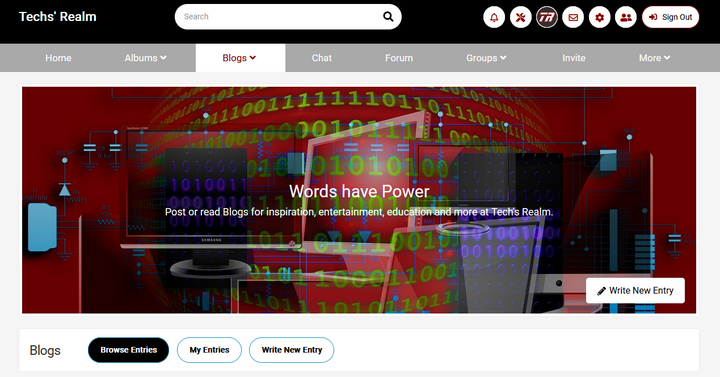Screen dimensions: 720x377
Task: Open the notifications bell icon
Action: pyautogui.click(x=494, y=17)
